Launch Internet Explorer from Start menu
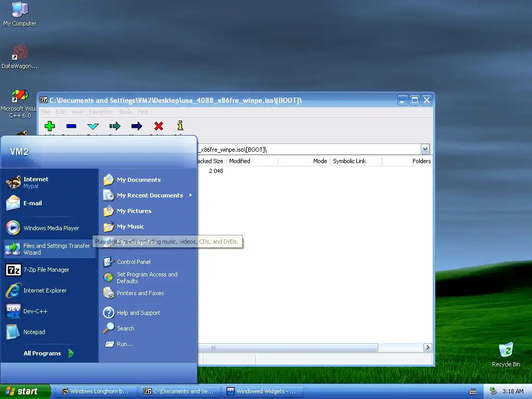 pos(50,290)
